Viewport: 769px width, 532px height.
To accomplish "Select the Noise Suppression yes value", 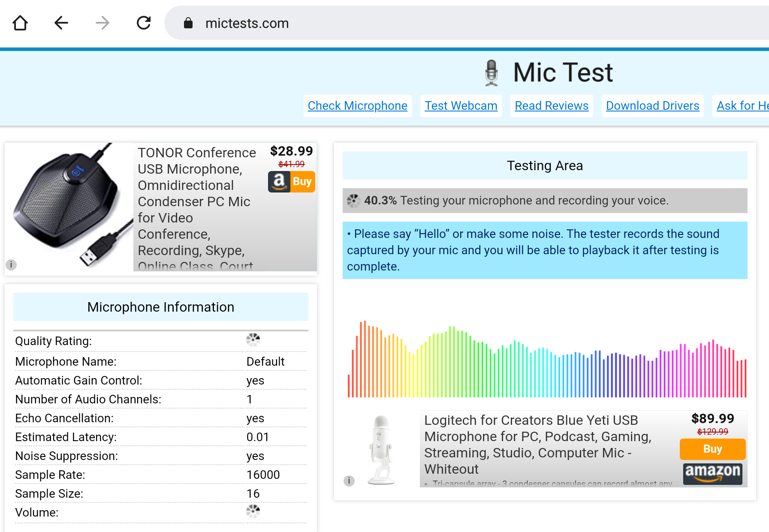I will pos(255,456).
